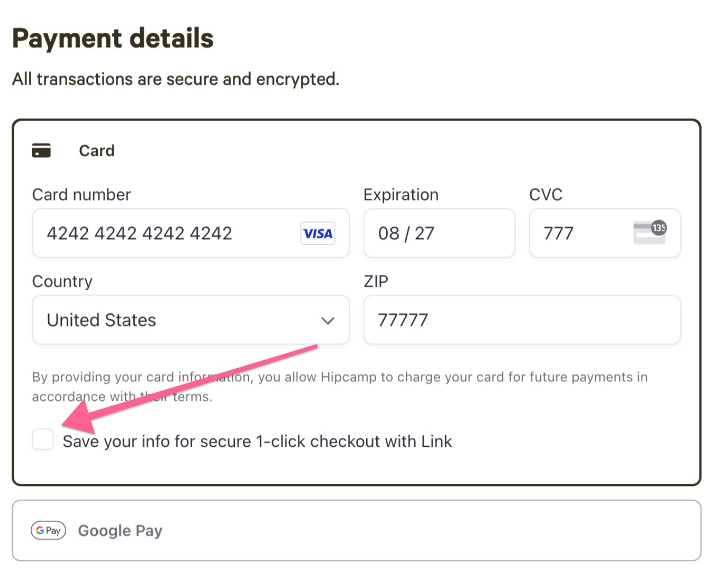This screenshot has height=588, width=709.
Task: Click the Expiration label text
Action: pyautogui.click(x=401, y=195)
